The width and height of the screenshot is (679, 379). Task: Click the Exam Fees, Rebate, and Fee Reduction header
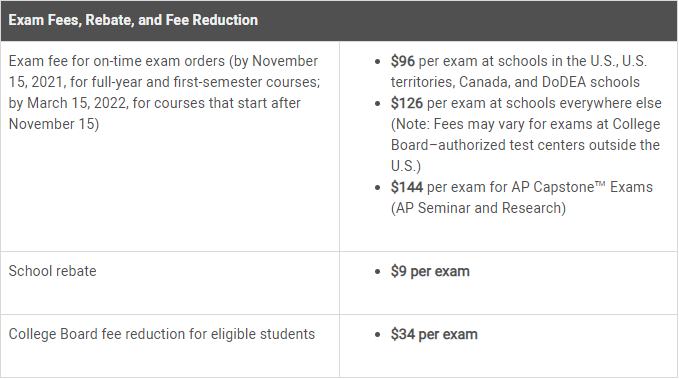click(133, 20)
